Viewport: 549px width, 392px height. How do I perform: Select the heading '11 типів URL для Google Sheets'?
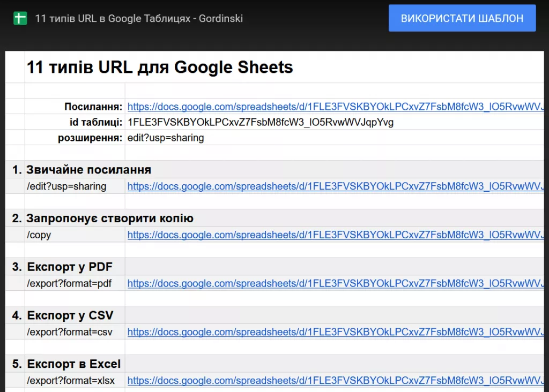[160, 67]
